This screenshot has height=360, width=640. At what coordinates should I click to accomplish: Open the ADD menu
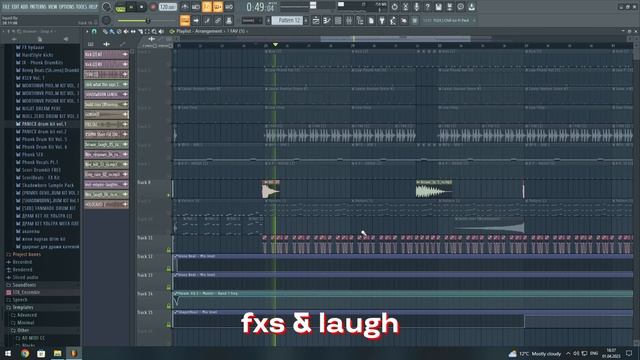pos(24,7)
